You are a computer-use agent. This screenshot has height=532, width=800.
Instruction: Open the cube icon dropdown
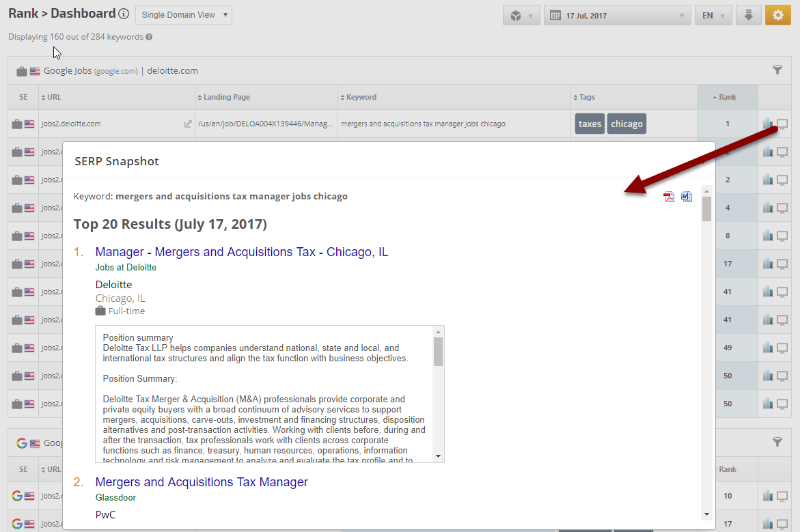pyautogui.click(x=521, y=15)
